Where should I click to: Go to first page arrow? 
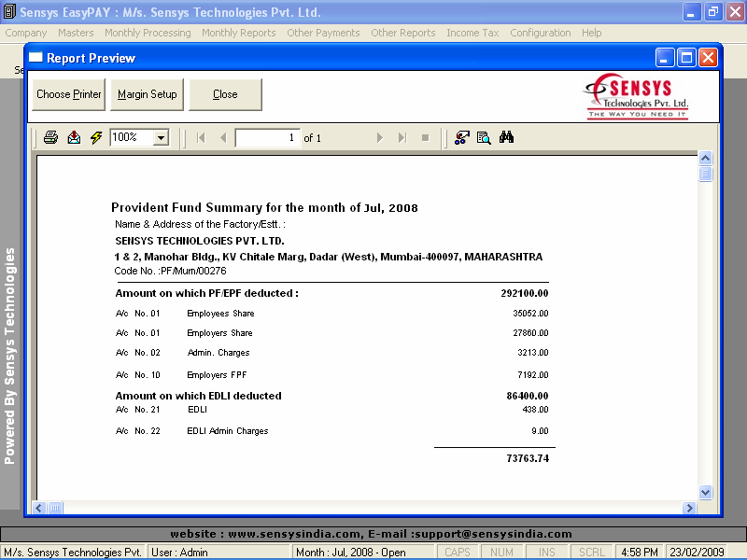pos(201,137)
